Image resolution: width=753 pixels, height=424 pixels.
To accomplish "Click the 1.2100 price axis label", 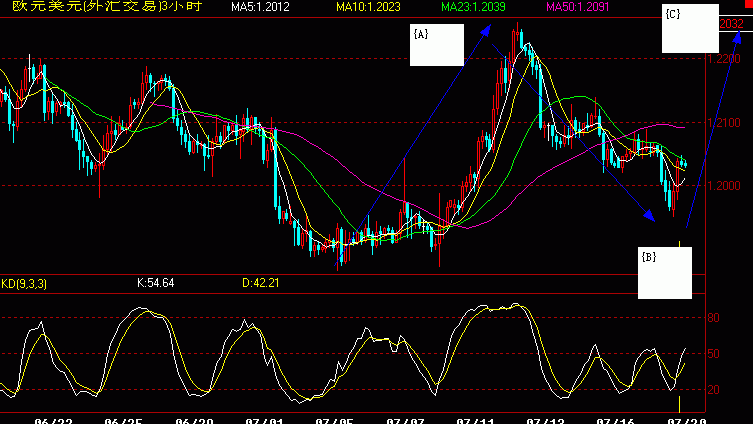I will coord(725,123).
